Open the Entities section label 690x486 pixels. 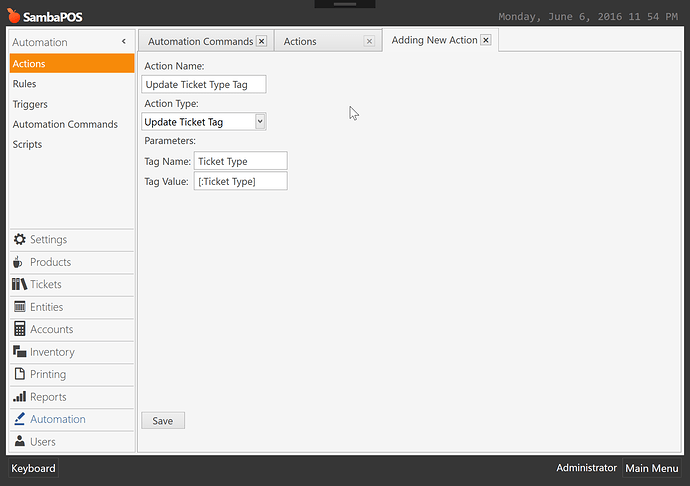[46, 307]
